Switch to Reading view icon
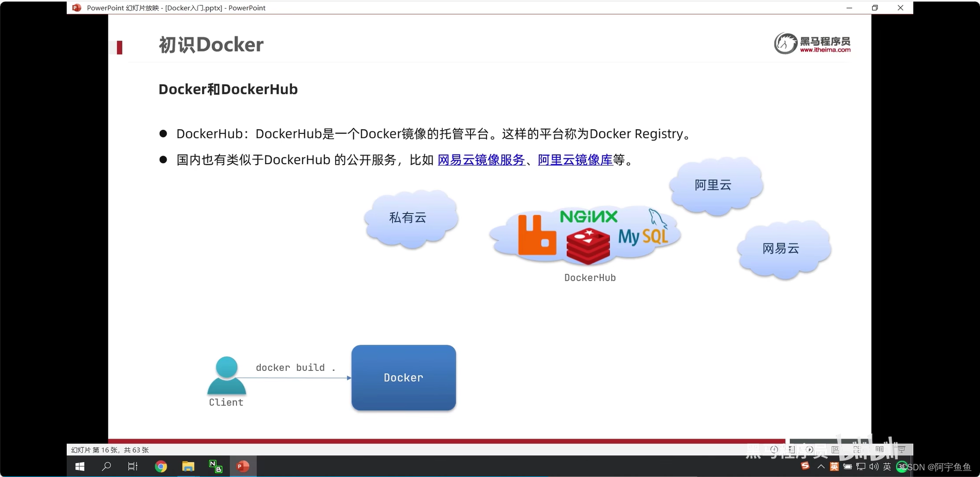980x477 pixels. (x=879, y=449)
